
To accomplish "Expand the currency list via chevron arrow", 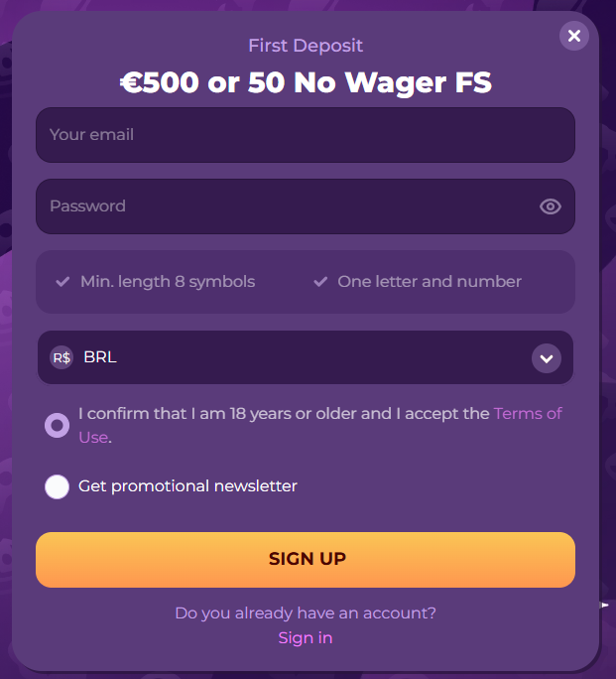I will (x=546, y=357).
